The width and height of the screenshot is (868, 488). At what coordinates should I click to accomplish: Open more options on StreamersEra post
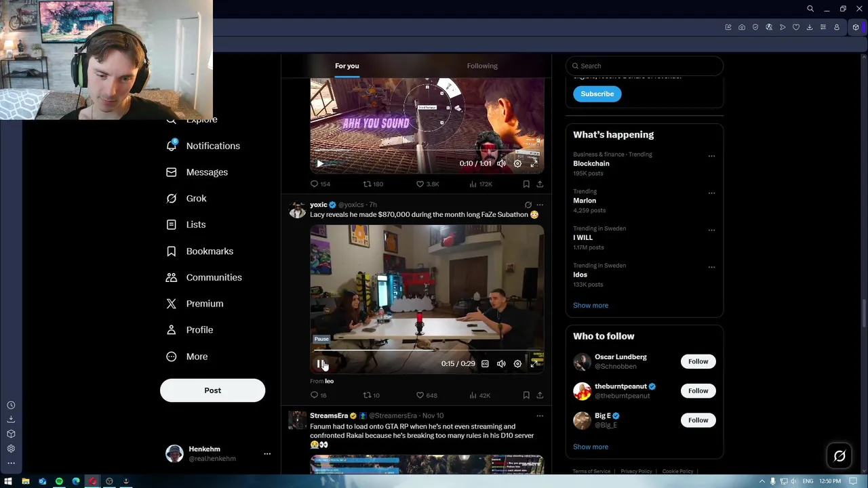pos(540,415)
